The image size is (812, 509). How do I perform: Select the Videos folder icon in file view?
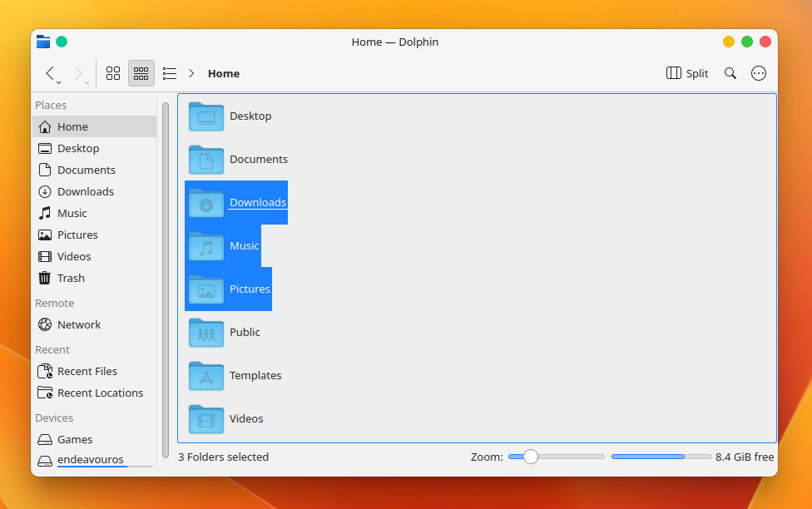(x=206, y=419)
